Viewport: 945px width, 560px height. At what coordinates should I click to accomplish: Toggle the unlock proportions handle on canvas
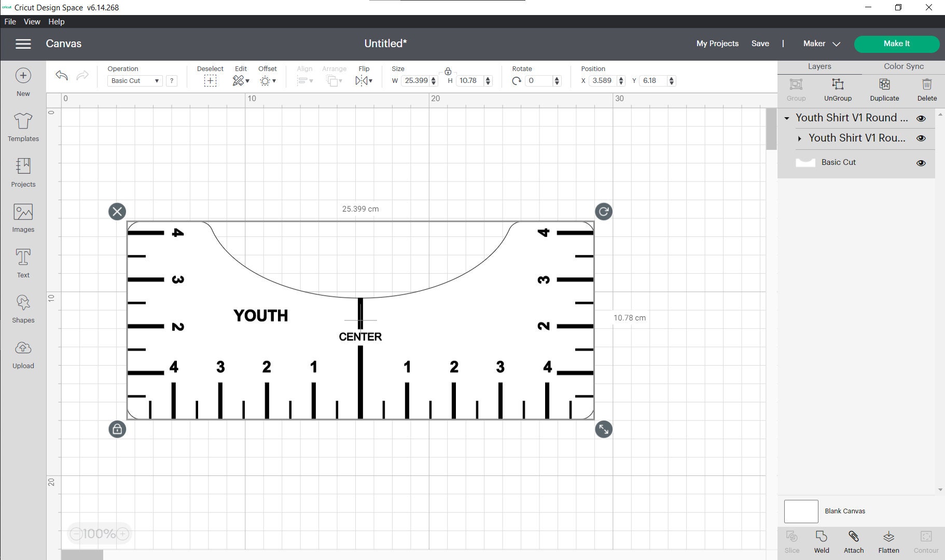tap(117, 429)
